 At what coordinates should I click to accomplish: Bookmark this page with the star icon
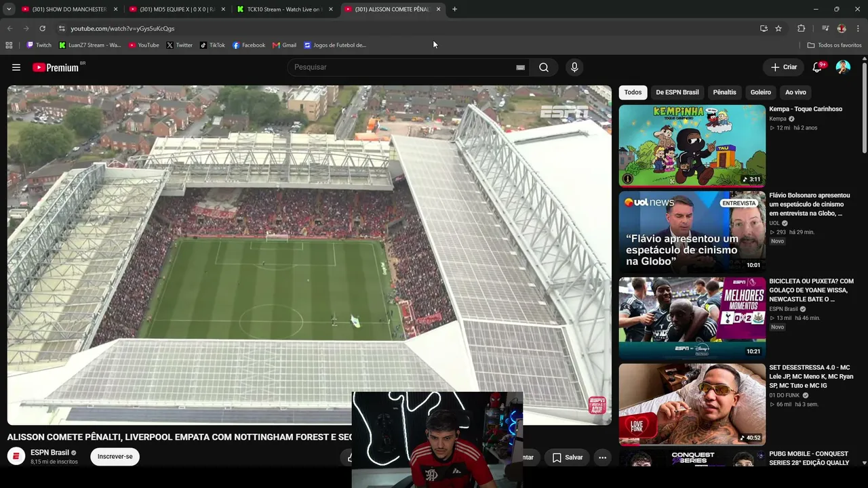click(778, 28)
